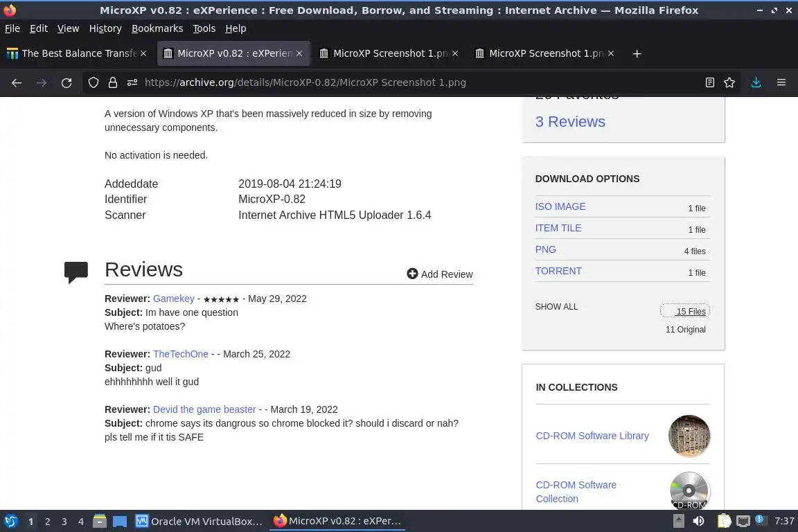Viewport: 798px width, 532px height.
Task: Open the ITEM TILE download link
Action: coord(558,228)
